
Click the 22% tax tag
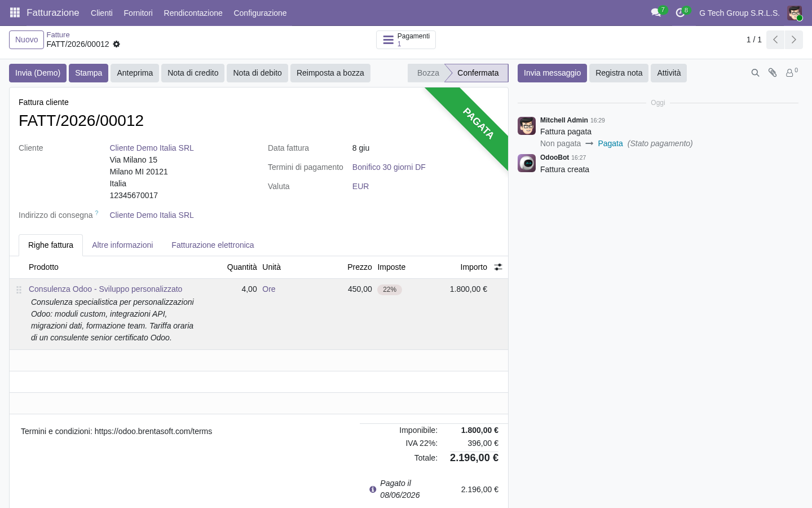[x=390, y=290]
